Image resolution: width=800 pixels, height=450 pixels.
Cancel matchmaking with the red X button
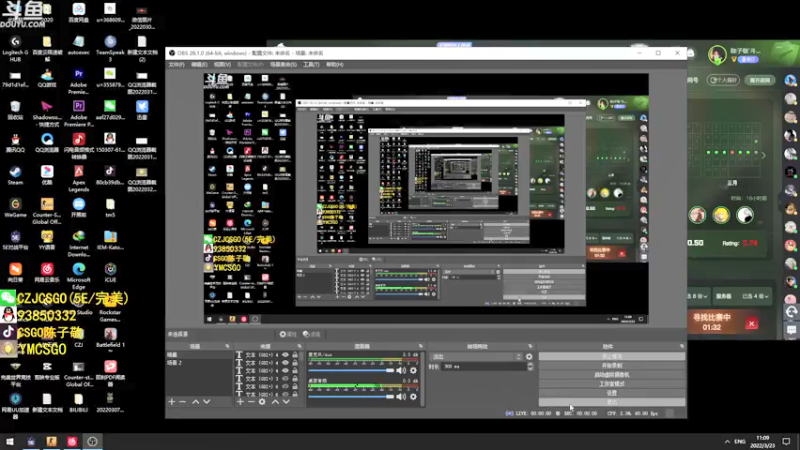[751, 323]
